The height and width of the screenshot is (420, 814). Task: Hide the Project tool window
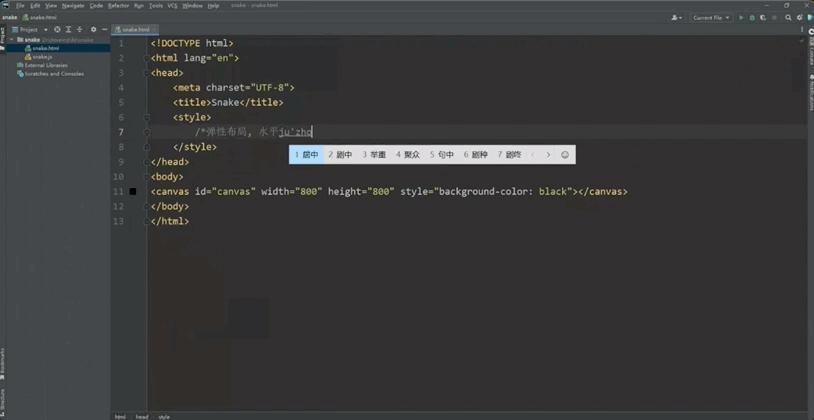104,29
